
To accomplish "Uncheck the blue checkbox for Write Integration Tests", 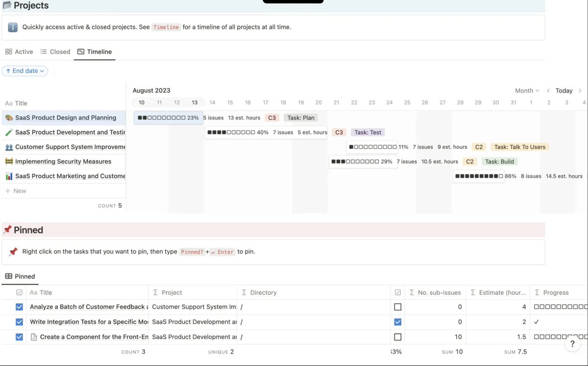I will tap(398, 322).
